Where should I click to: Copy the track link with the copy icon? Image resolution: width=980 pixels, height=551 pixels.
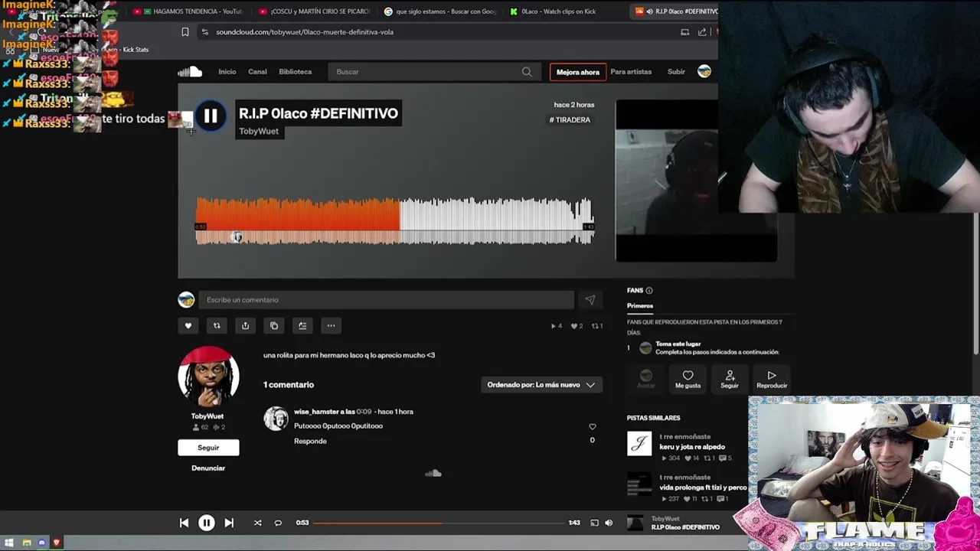tap(274, 326)
